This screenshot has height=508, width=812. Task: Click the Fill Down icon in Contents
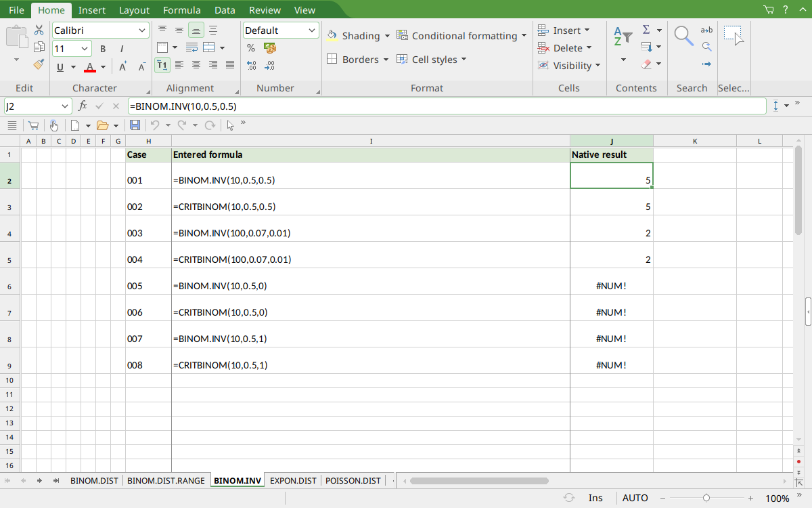(x=646, y=47)
